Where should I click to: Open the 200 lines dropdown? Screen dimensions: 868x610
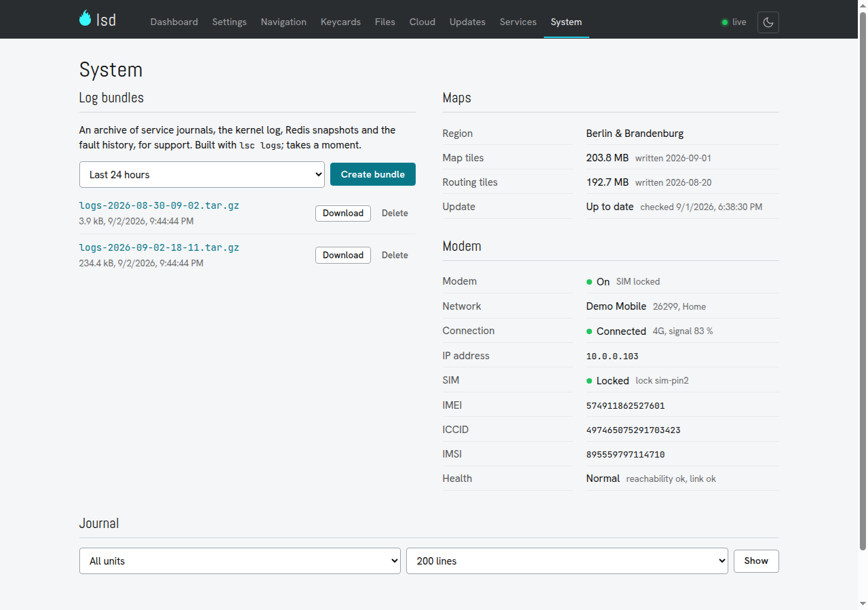coord(567,561)
